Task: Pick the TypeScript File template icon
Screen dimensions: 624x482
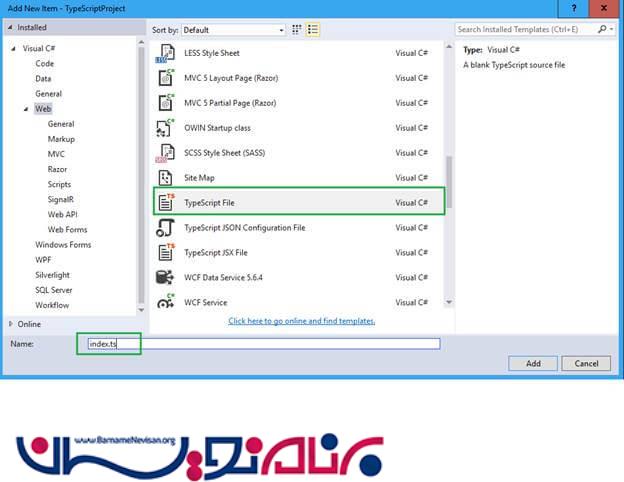Action: tap(165, 202)
